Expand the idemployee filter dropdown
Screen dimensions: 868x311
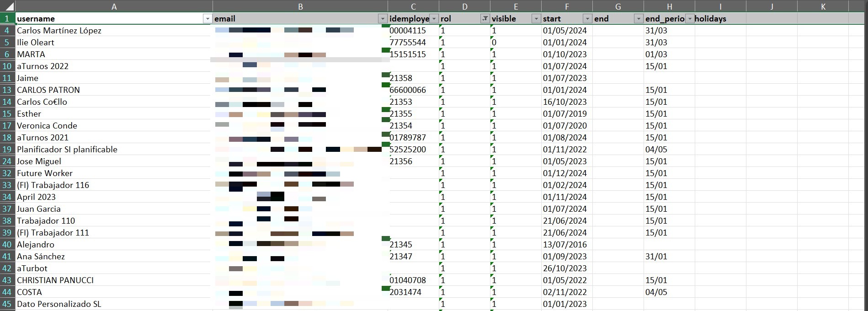[x=434, y=19]
